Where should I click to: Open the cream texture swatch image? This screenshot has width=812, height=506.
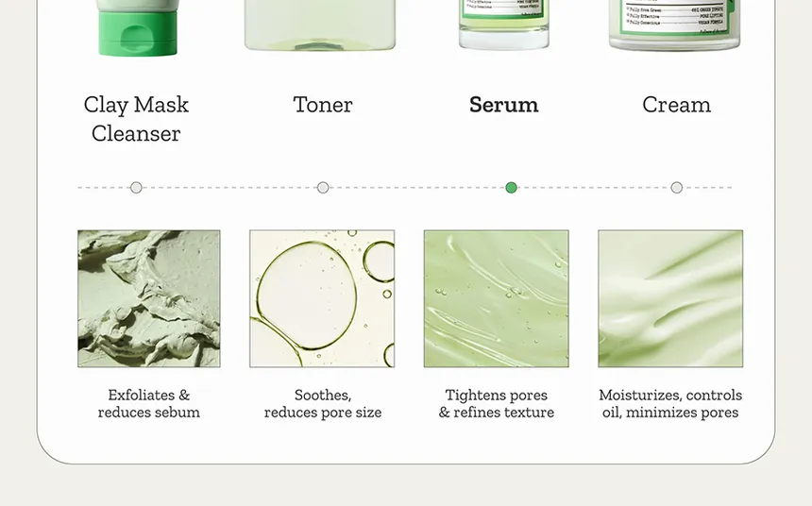click(x=670, y=299)
